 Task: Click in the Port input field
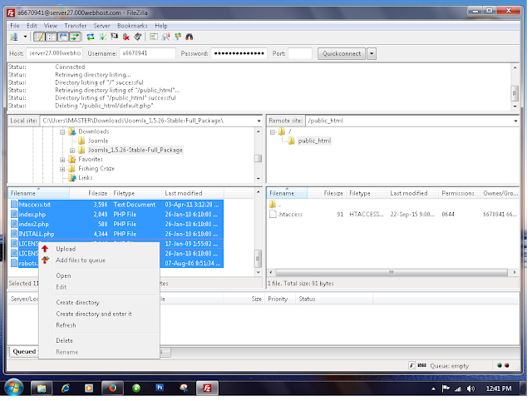pos(300,53)
